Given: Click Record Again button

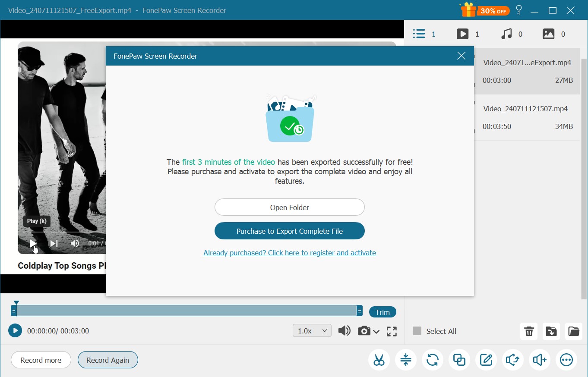Looking at the screenshot, I should 108,360.
